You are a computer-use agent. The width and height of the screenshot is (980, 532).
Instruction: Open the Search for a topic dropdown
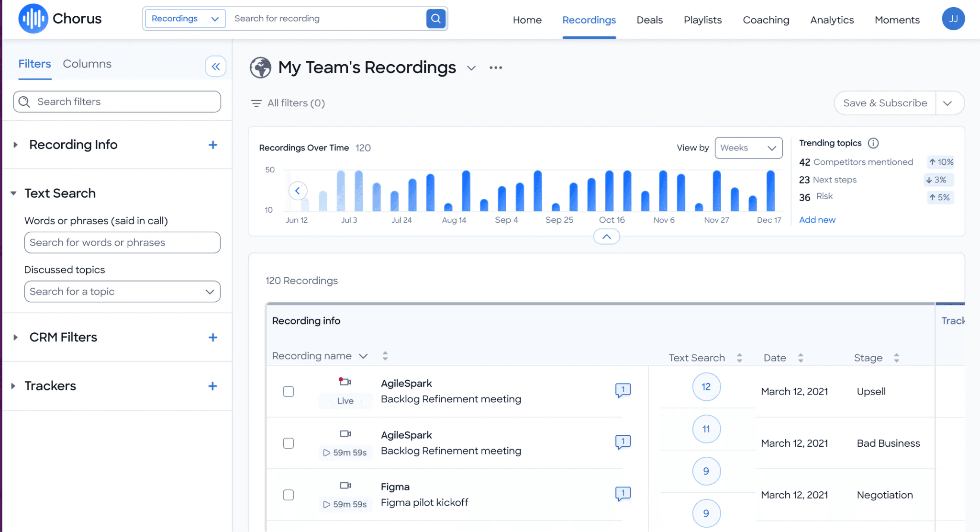(122, 292)
